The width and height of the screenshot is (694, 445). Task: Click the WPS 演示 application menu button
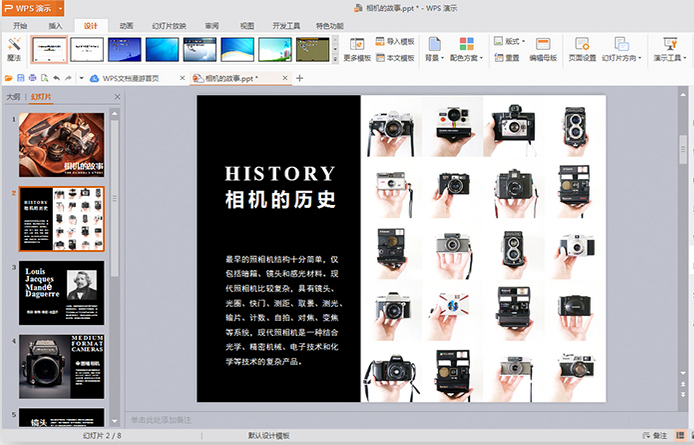[x=28, y=7]
